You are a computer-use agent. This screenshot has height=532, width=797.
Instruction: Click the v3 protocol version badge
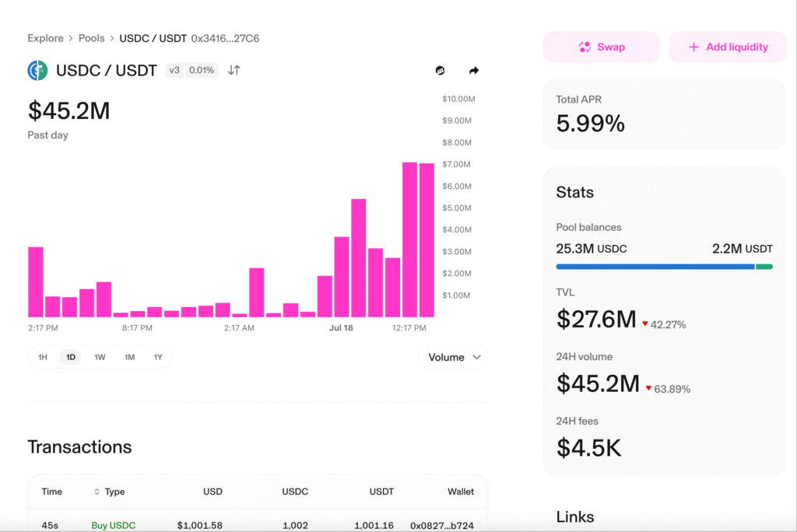(174, 70)
